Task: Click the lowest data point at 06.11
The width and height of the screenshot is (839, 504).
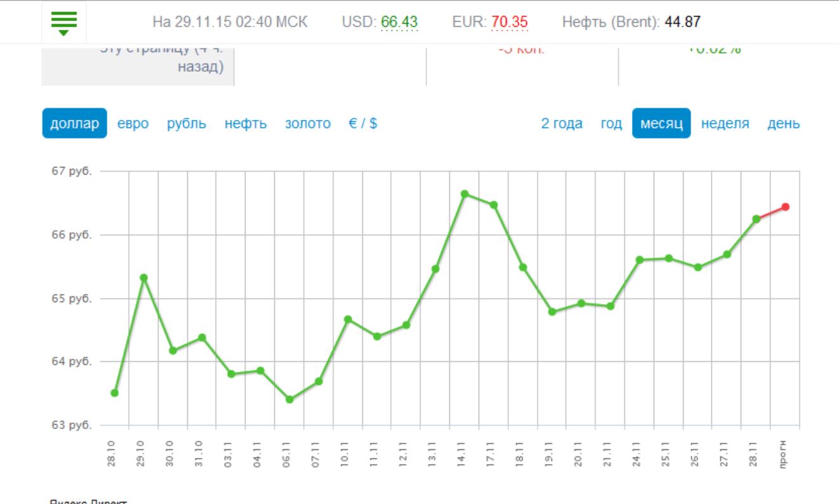Action: [x=289, y=399]
